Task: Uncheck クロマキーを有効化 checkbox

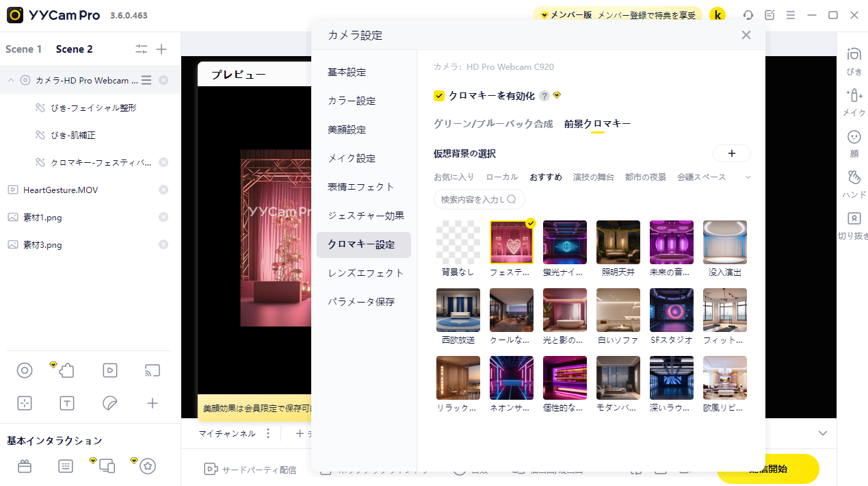Action: coord(439,96)
